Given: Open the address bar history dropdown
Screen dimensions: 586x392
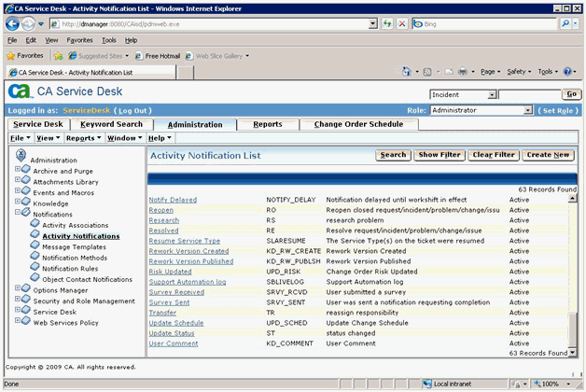Looking at the screenshot, I should [372, 24].
